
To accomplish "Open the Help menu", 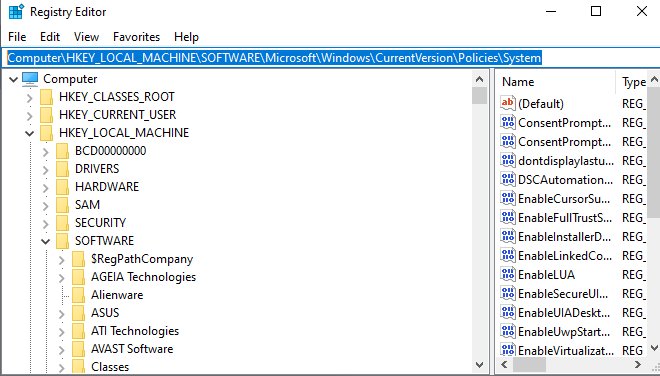I will (186, 37).
